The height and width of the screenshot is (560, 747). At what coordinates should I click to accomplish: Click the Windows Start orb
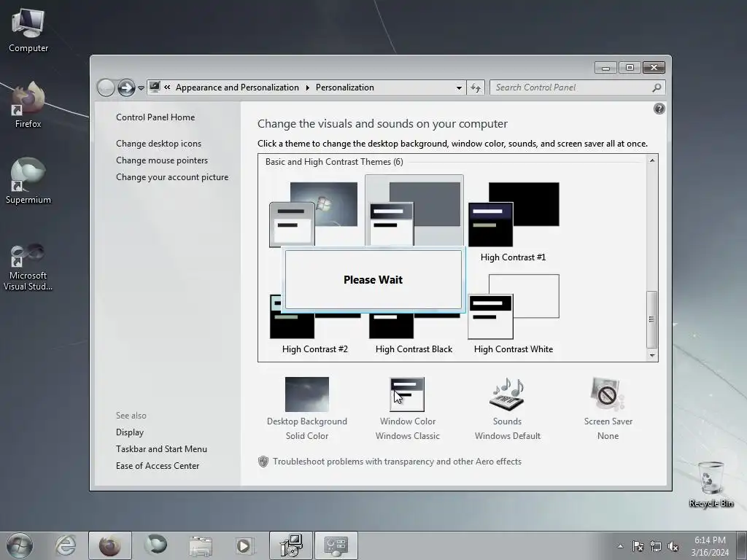[20, 545]
